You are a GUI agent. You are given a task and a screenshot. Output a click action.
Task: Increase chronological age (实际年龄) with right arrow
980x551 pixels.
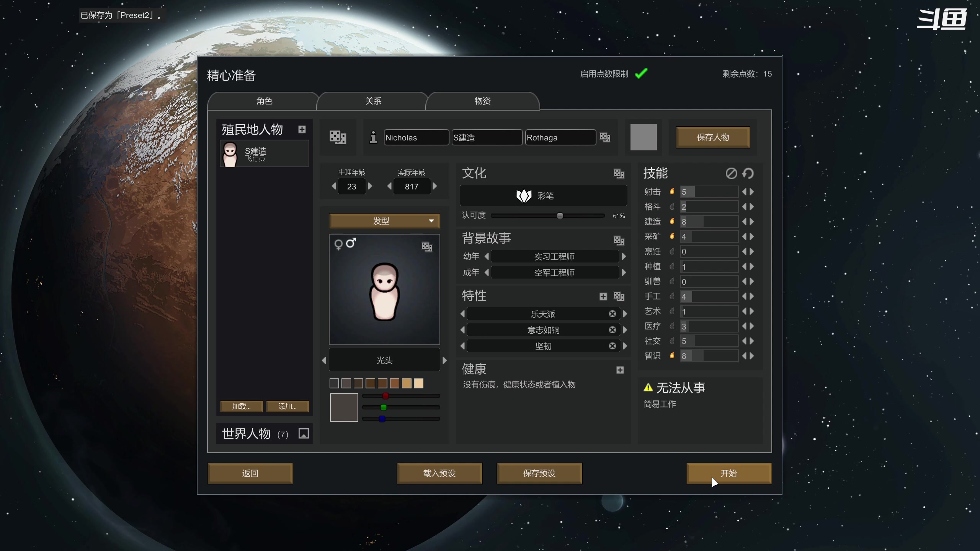click(434, 186)
